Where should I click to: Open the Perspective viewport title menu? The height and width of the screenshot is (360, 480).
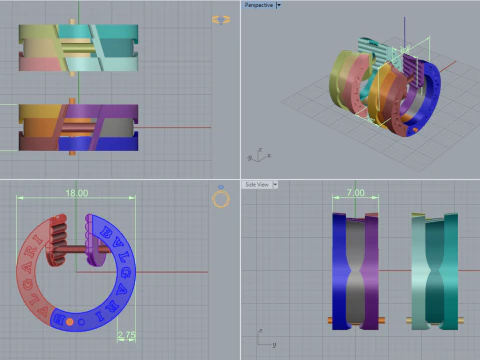coord(259,5)
